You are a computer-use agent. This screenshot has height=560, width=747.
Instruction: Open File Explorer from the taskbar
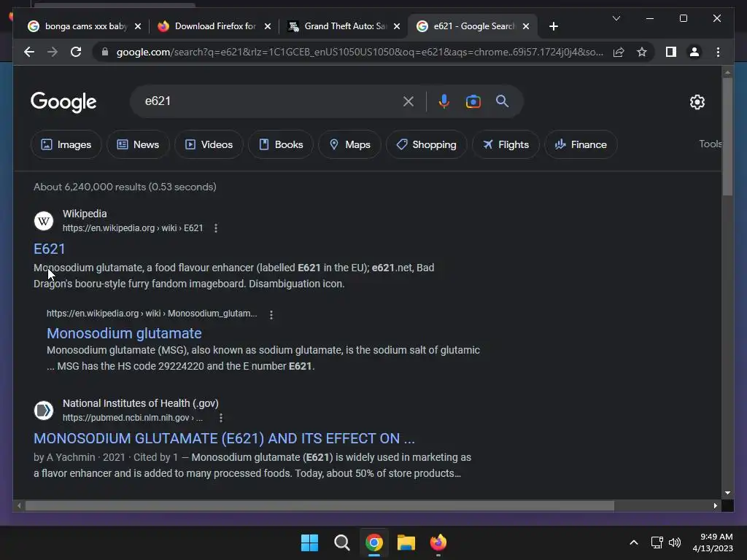[x=406, y=542]
